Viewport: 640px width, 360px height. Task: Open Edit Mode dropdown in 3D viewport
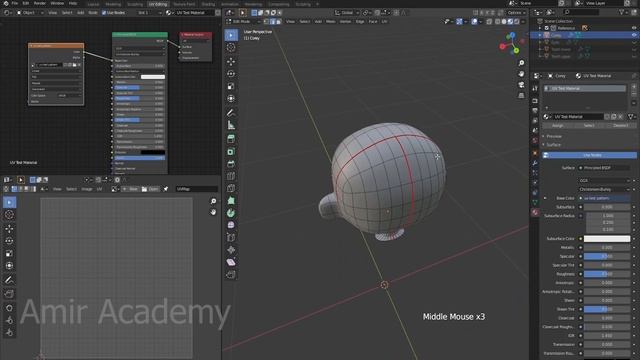[243, 21]
